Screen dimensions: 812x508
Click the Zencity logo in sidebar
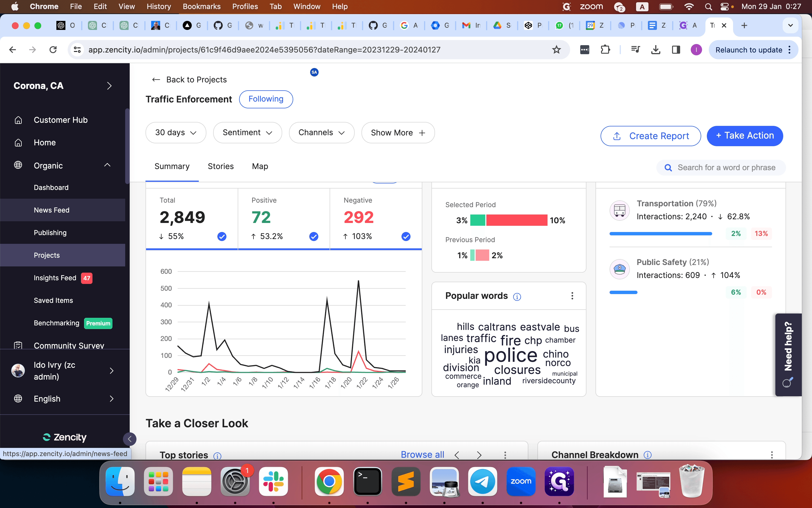[64, 437]
